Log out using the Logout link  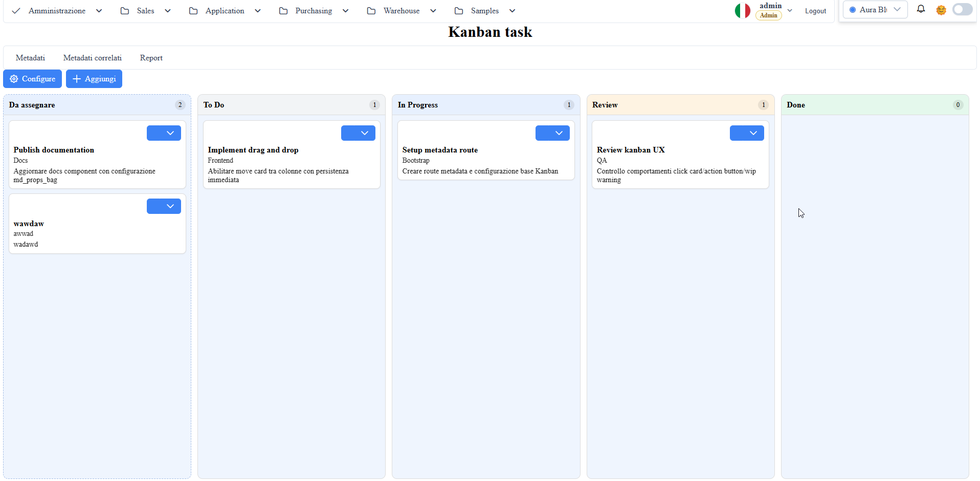pyautogui.click(x=815, y=11)
